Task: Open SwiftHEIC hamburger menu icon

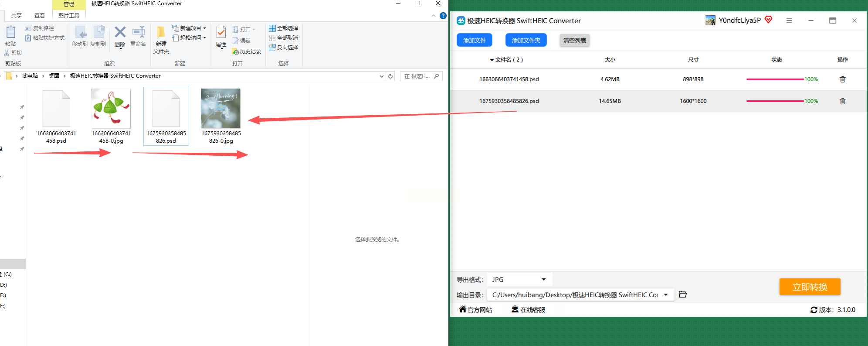Action: tap(789, 21)
